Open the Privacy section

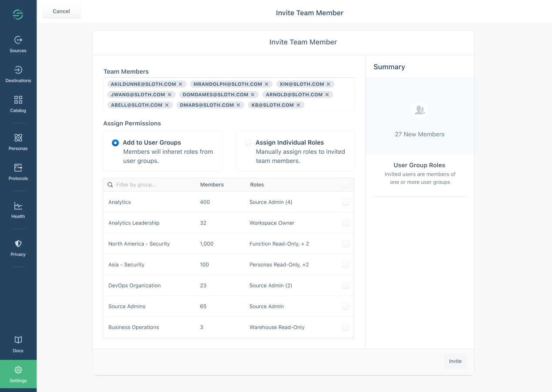click(x=18, y=248)
